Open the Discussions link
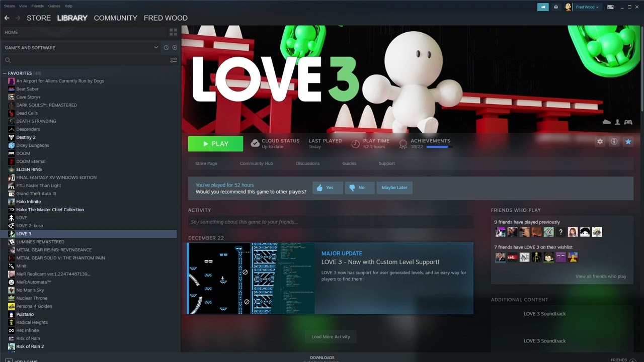This screenshot has height=362, width=644. pos(308,163)
